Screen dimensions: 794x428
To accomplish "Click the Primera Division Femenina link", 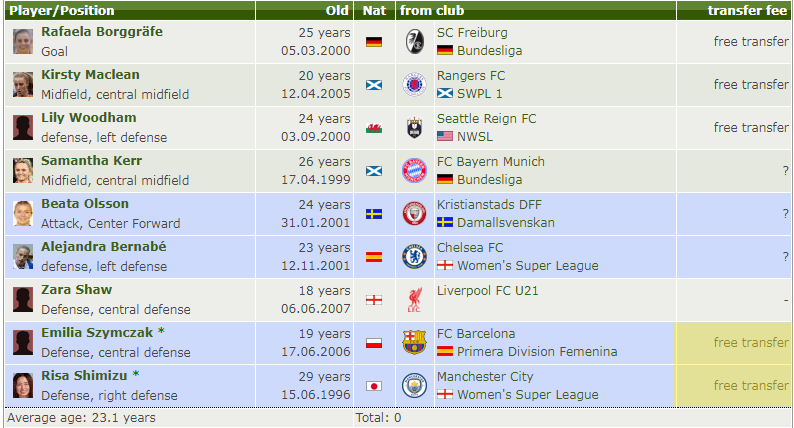I will click(537, 352).
